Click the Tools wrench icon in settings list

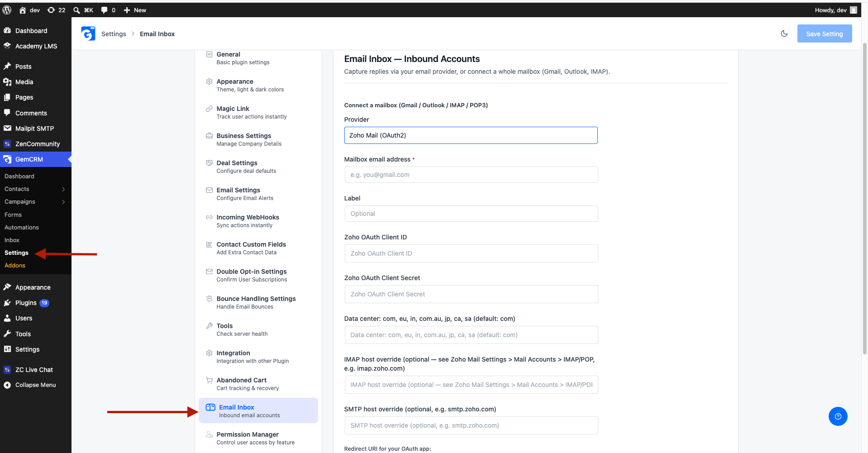tap(209, 326)
